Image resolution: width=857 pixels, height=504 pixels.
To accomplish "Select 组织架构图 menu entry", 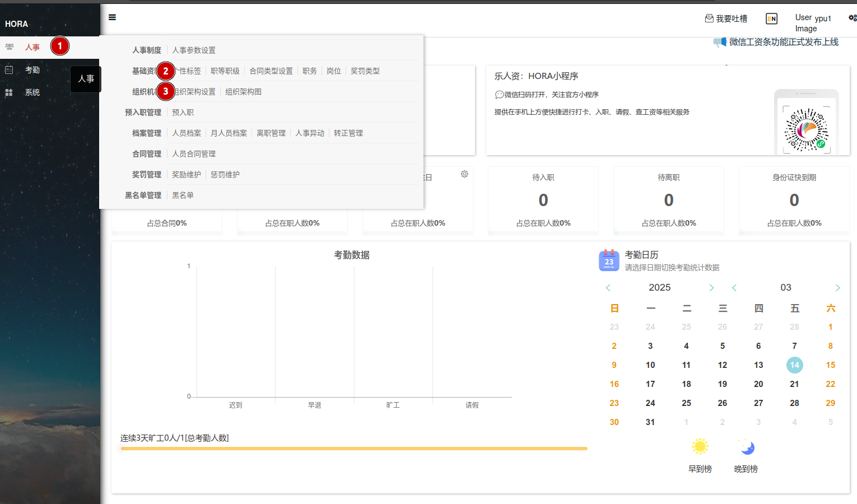I will (x=243, y=92).
